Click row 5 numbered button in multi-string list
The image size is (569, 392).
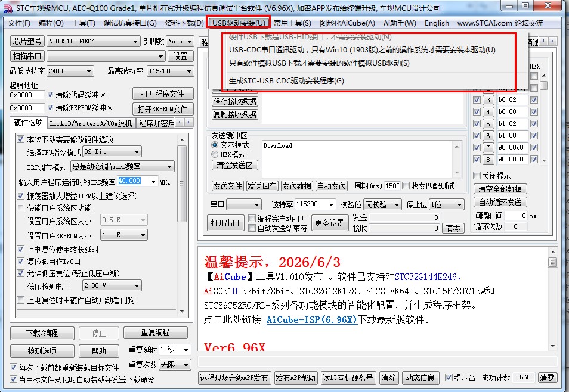click(488, 124)
